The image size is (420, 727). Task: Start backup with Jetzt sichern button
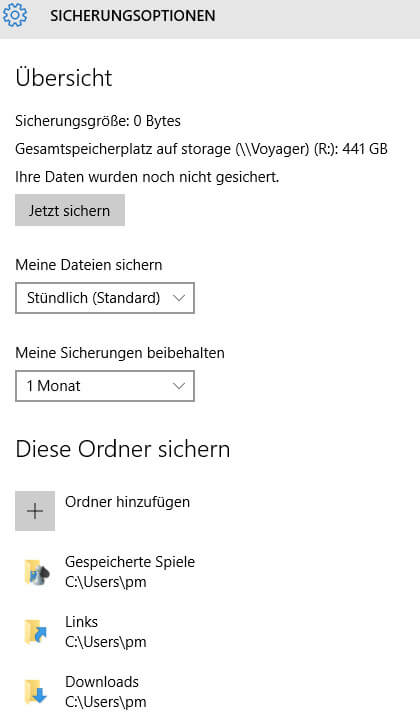(x=70, y=210)
